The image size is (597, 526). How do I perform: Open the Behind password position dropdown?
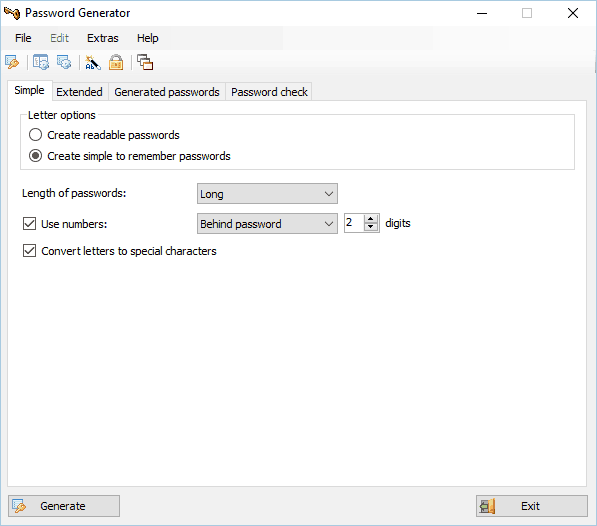pyautogui.click(x=267, y=223)
